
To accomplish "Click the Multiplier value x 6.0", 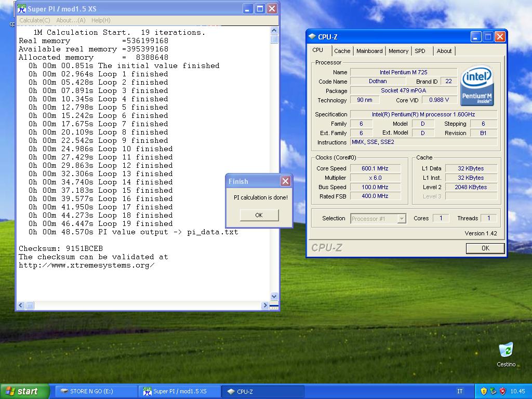I will pyautogui.click(x=375, y=178).
